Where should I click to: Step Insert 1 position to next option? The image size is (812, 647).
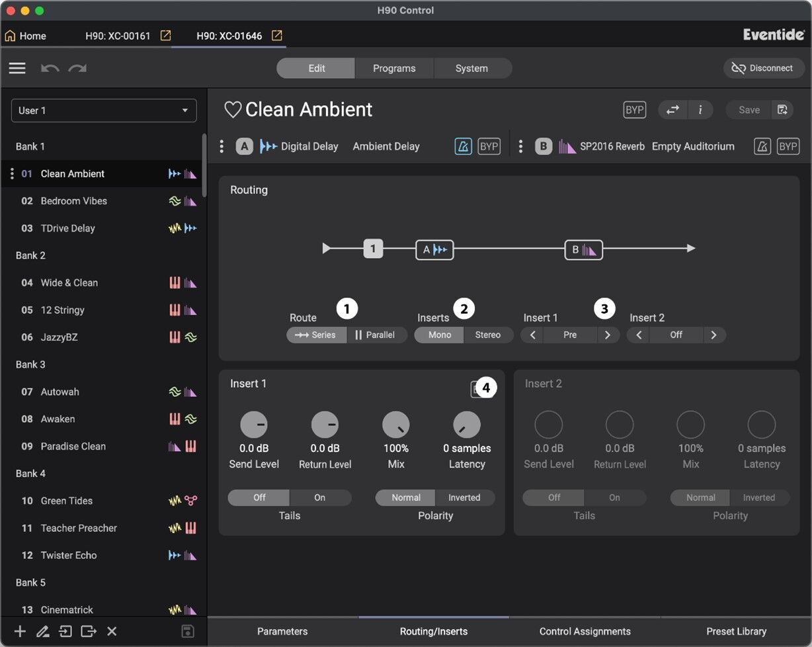[x=608, y=335]
